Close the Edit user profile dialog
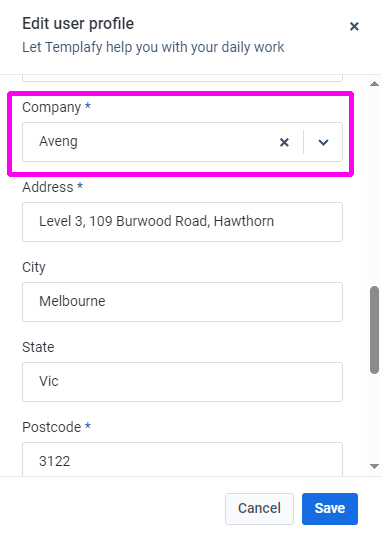381x539 pixels. click(x=354, y=26)
